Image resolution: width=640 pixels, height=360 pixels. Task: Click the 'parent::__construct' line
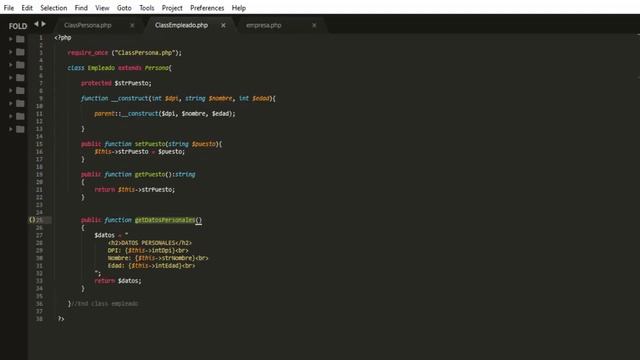[165, 113]
